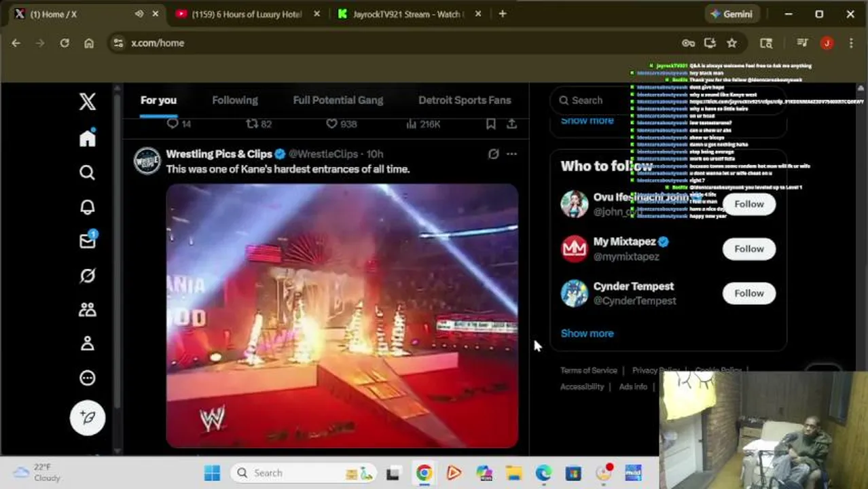
Task: Mute audio on the Home / X tab
Action: point(139,14)
